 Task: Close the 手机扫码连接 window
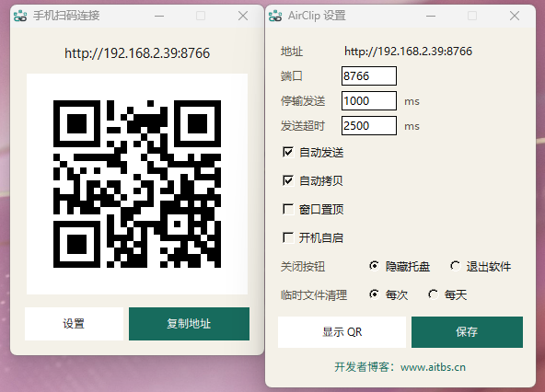click(243, 16)
